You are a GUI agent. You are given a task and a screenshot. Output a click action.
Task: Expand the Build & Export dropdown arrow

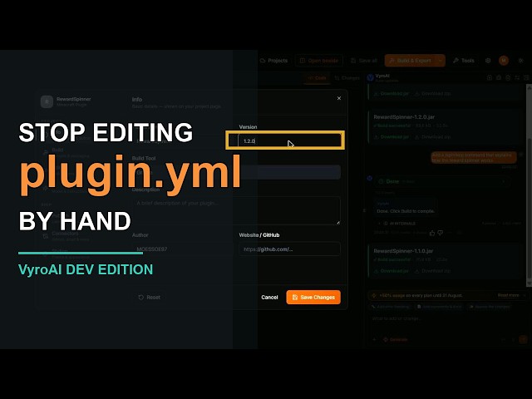441,61
